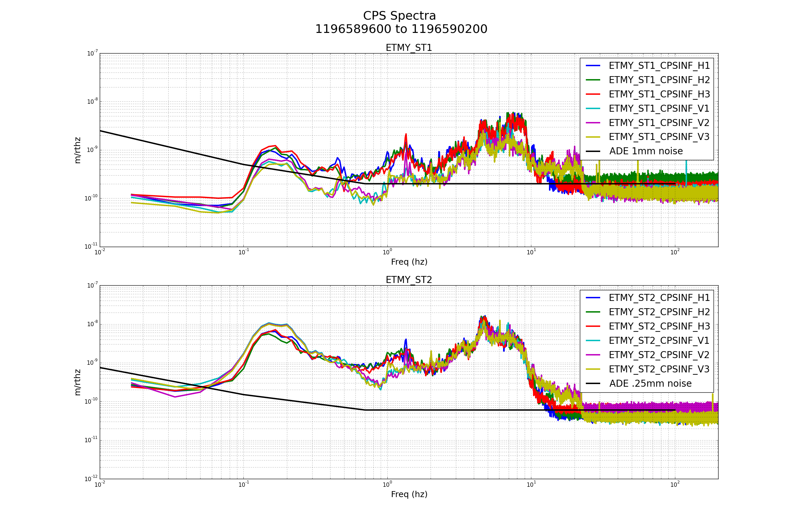Click the cyan ETMY_ST1_CPSINF_V1 legend line

click(593, 109)
